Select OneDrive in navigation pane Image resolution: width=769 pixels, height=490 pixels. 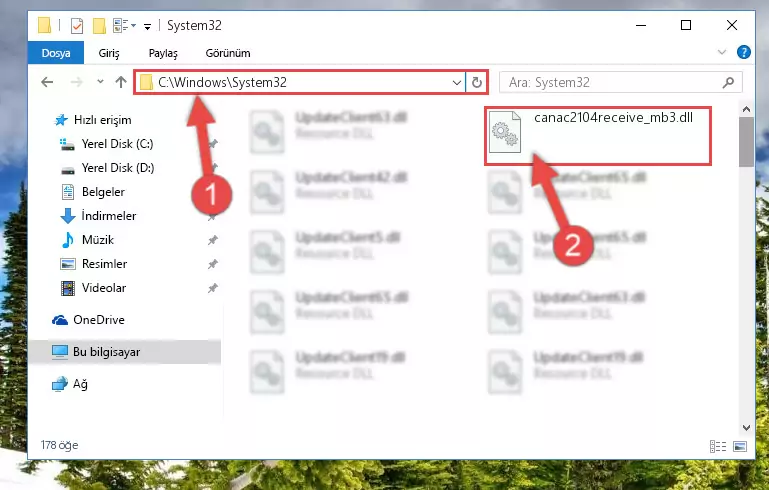click(99, 320)
